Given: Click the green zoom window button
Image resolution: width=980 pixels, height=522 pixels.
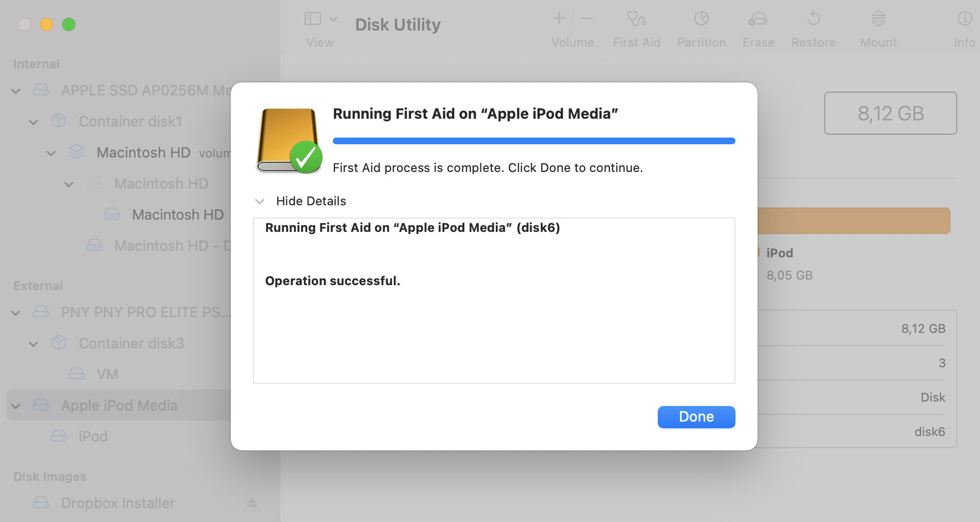Looking at the screenshot, I should point(69,24).
